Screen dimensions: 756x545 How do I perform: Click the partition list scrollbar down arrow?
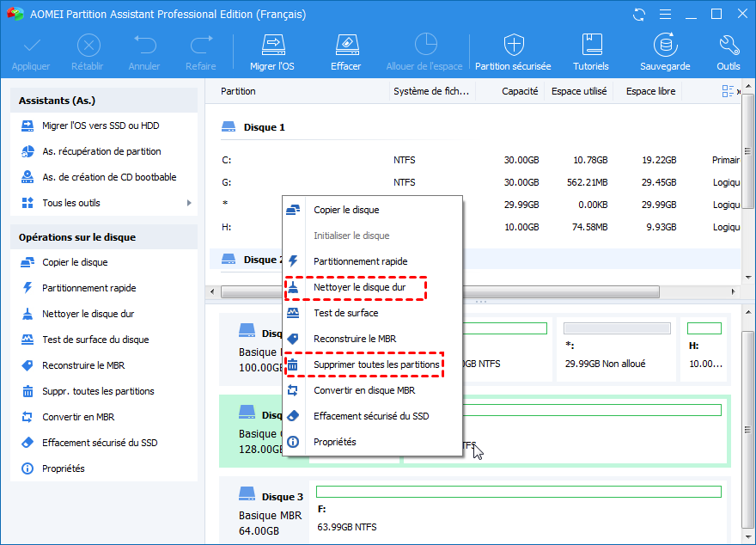[x=748, y=278]
